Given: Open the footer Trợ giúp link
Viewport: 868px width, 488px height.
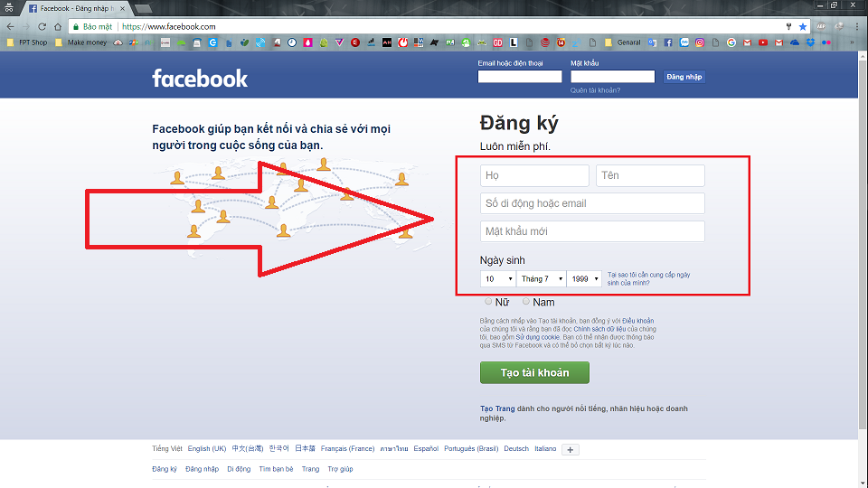Looking at the screenshot, I should (x=340, y=469).
